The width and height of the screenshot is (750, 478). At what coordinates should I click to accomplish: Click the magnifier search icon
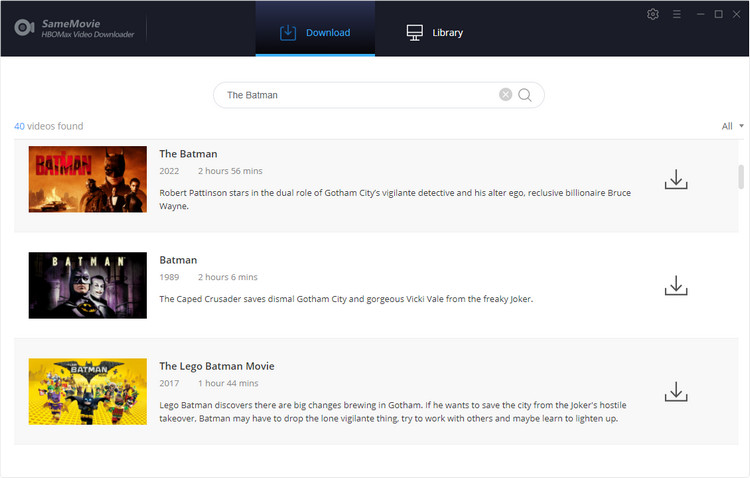[526, 95]
